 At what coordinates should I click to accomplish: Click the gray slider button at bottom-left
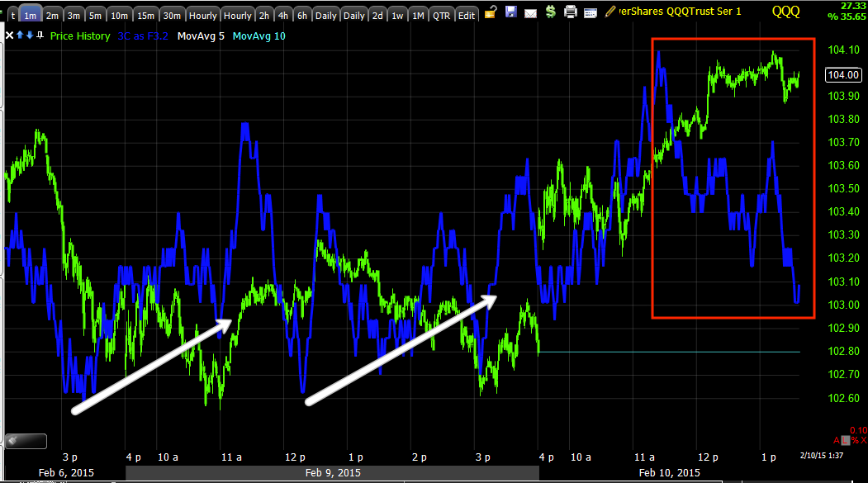26,441
